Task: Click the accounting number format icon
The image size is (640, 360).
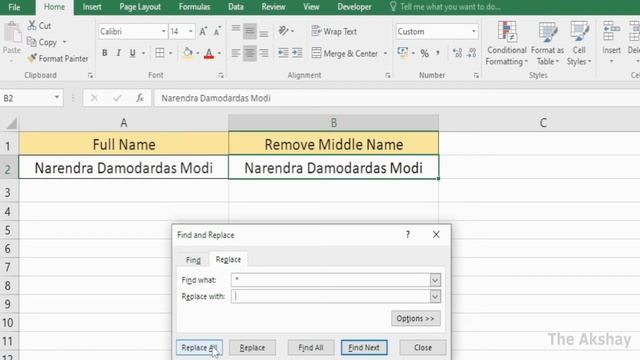Action: click(403, 53)
